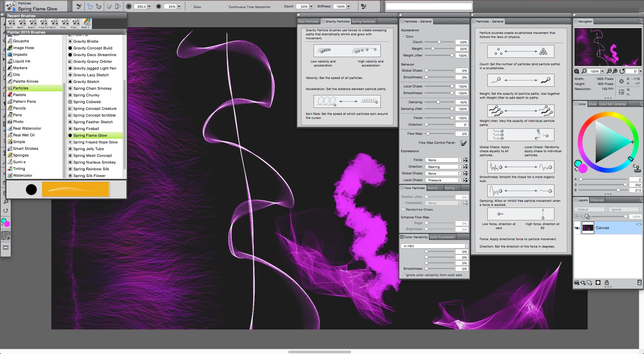The width and height of the screenshot is (644, 354).
Task: Switch to the Color Expression tab
Action: click(442, 237)
